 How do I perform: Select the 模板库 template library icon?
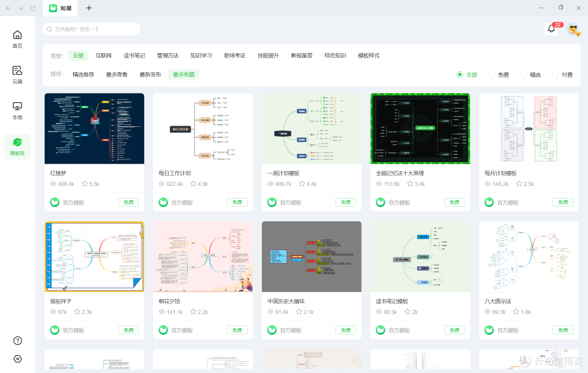pyautogui.click(x=17, y=142)
